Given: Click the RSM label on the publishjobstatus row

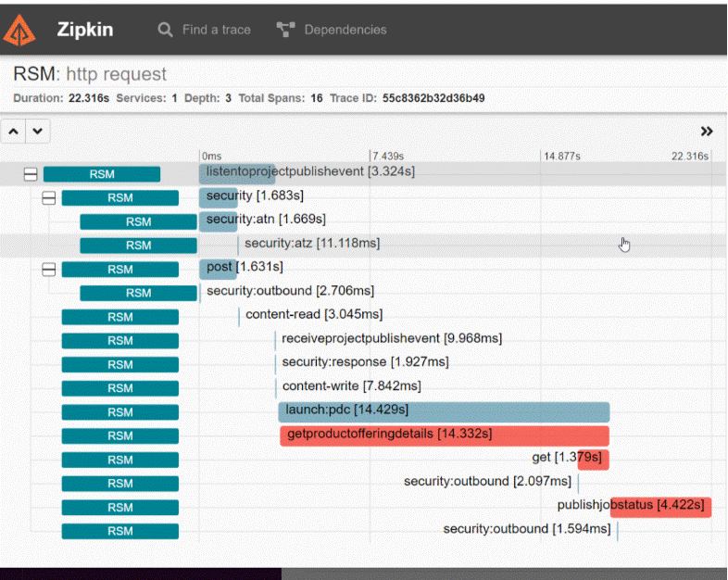Looking at the screenshot, I should (x=119, y=507).
